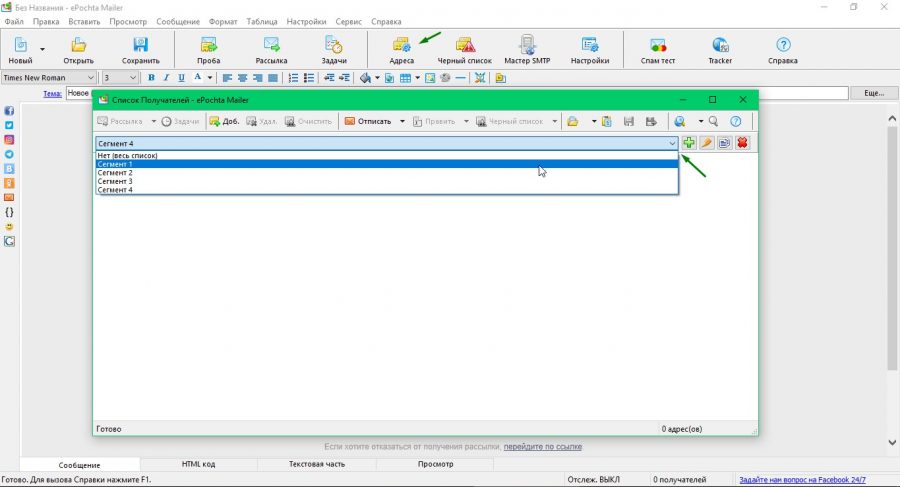Click the Сохранить disk icon
900x487 pixels.
(140, 45)
